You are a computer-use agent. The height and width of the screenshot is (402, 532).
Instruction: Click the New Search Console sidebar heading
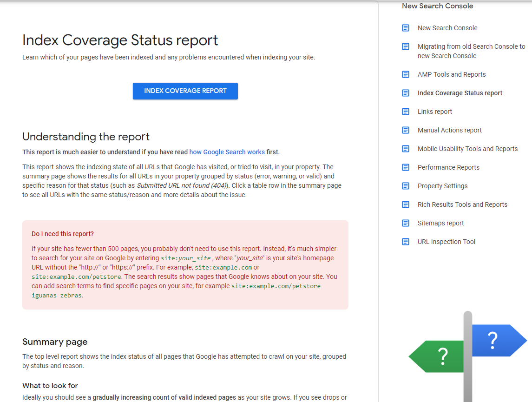(x=437, y=6)
